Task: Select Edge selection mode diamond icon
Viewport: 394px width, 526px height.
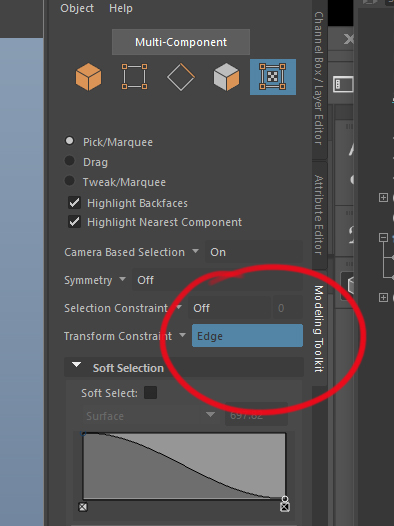Action: (x=181, y=77)
